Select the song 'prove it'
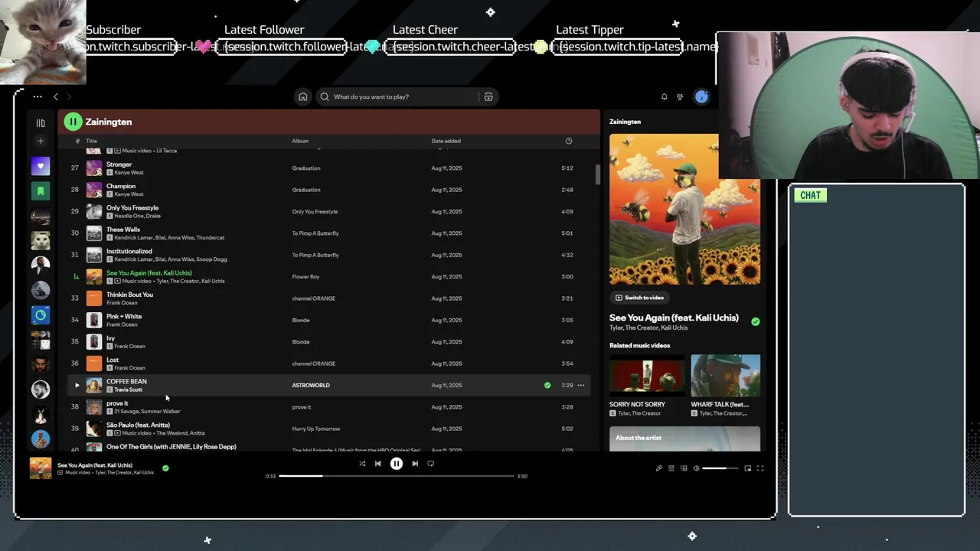Viewport: 980px width, 551px height. [117, 403]
